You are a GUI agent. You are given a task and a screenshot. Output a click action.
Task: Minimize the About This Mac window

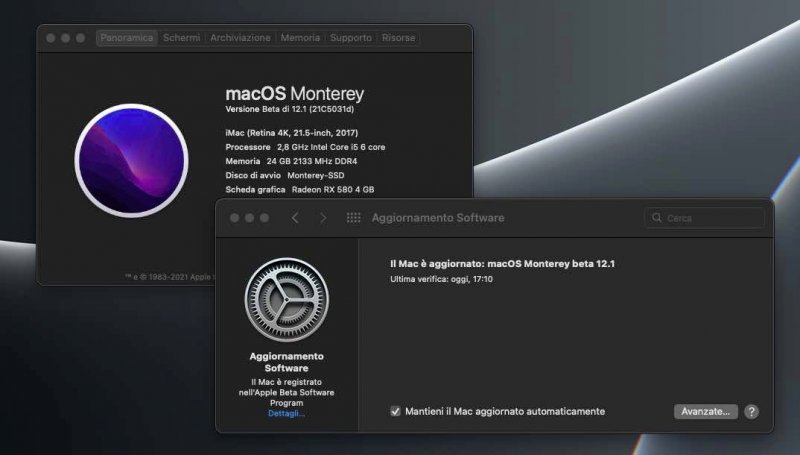pos(65,38)
